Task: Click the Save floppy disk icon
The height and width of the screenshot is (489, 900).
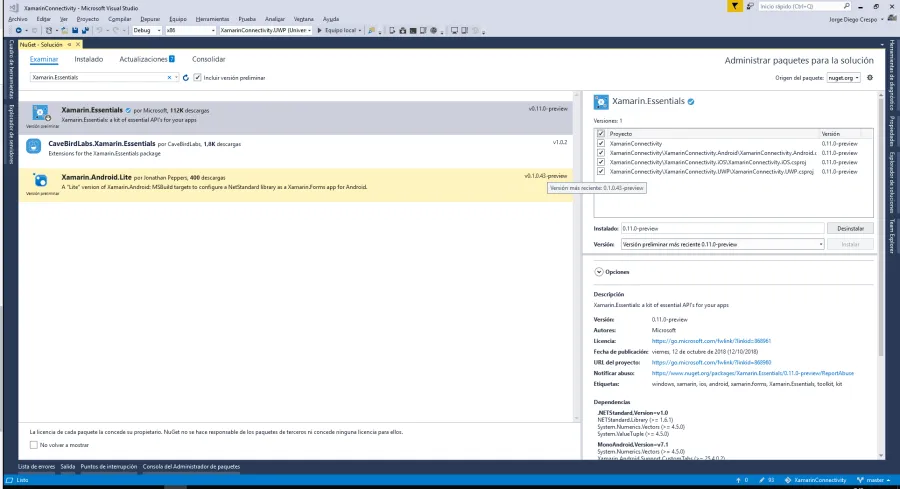Action: click(75, 30)
